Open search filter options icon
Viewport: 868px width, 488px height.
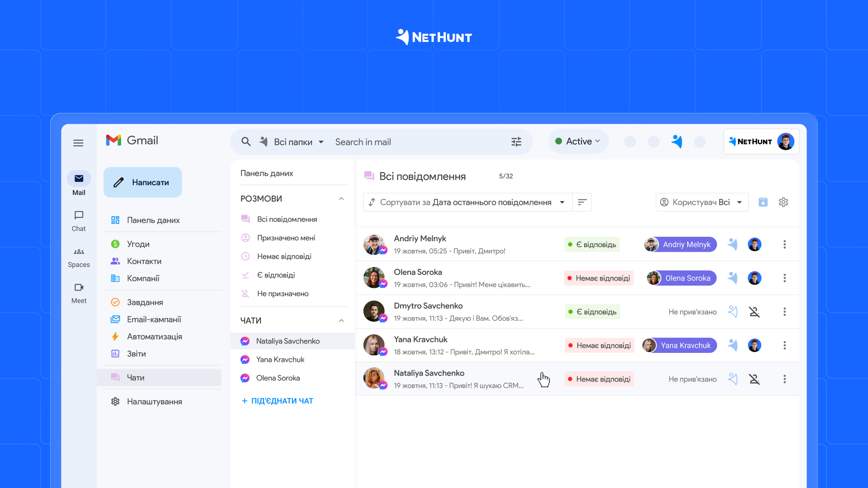pos(516,141)
